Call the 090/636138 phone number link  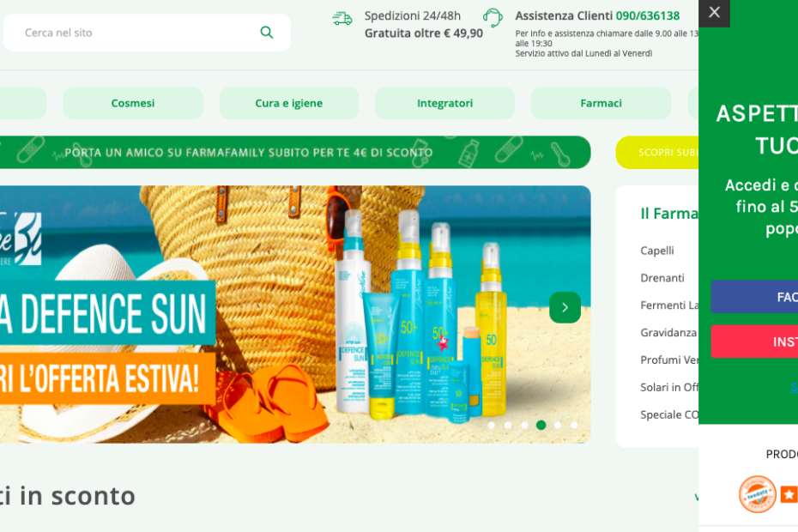647,15
